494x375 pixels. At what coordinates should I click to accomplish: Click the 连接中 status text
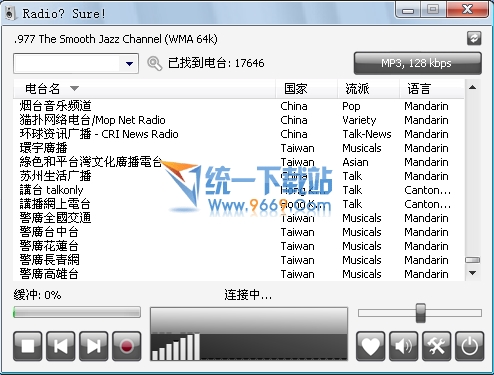click(x=248, y=295)
